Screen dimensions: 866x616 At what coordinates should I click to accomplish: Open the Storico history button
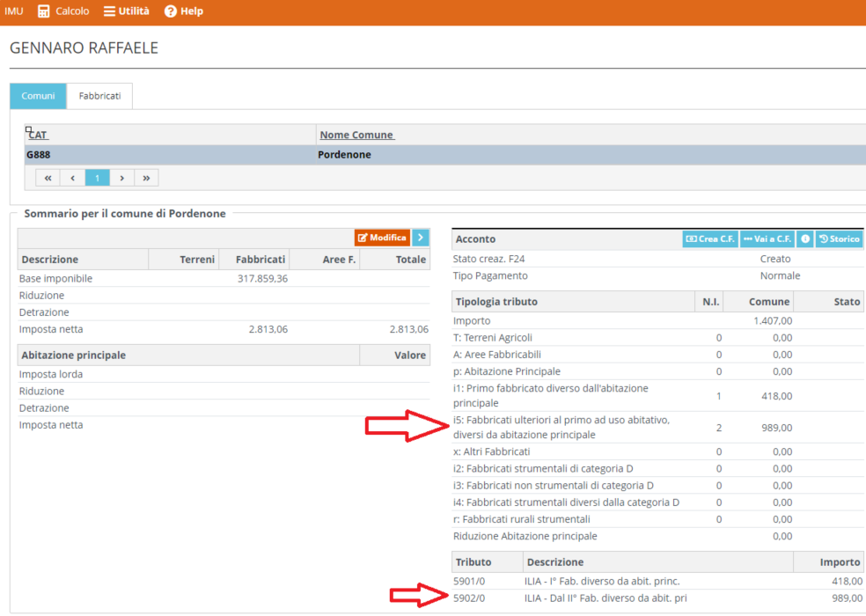(x=839, y=239)
